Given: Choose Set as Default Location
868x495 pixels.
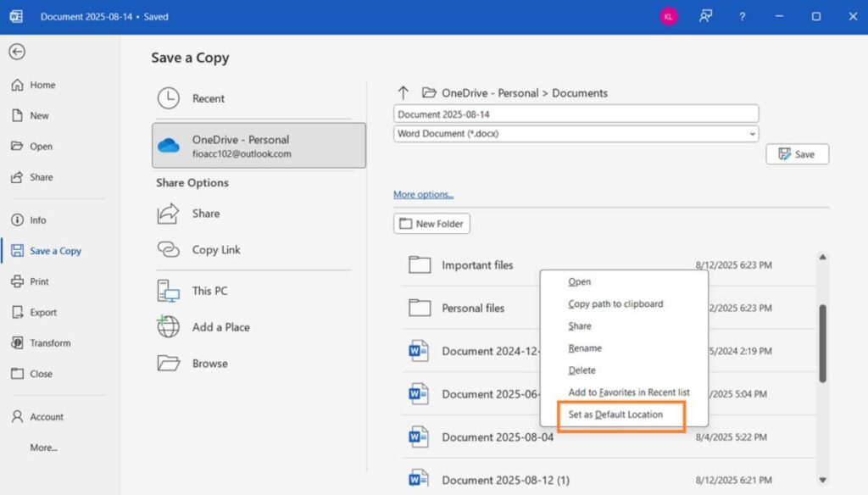Looking at the screenshot, I should pos(624,414).
